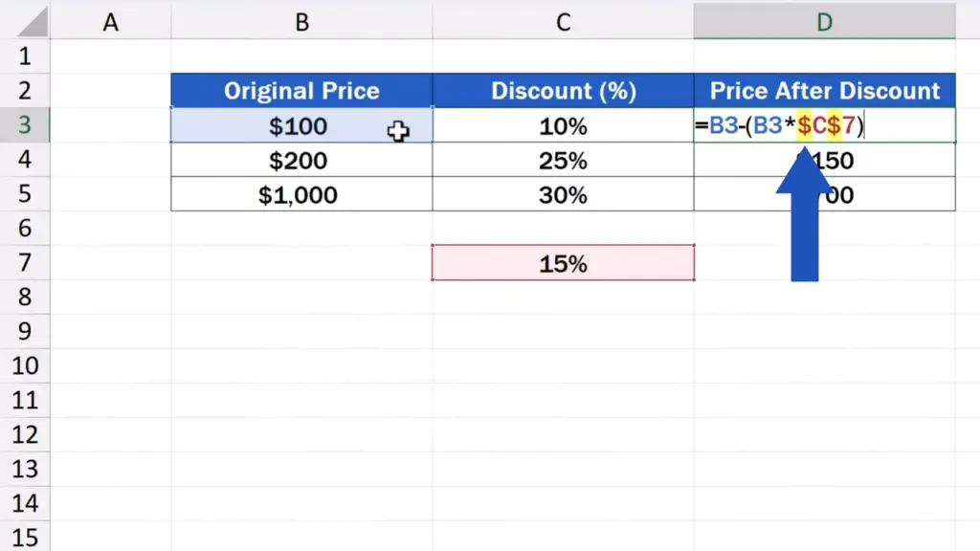Select the highlighted column D header
This screenshot has width=980, height=551.
tap(824, 21)
